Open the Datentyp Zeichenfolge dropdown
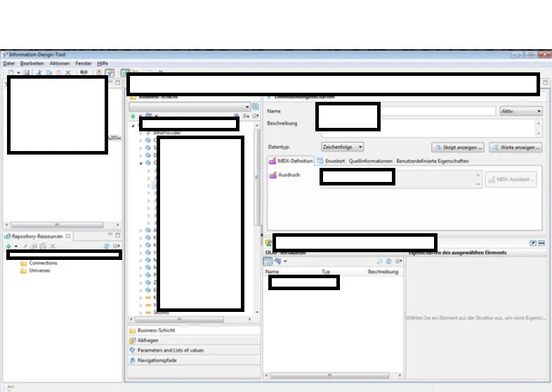The width and height of the screenshot is (552, 392). pyautogui.click(x=343, y=147)
